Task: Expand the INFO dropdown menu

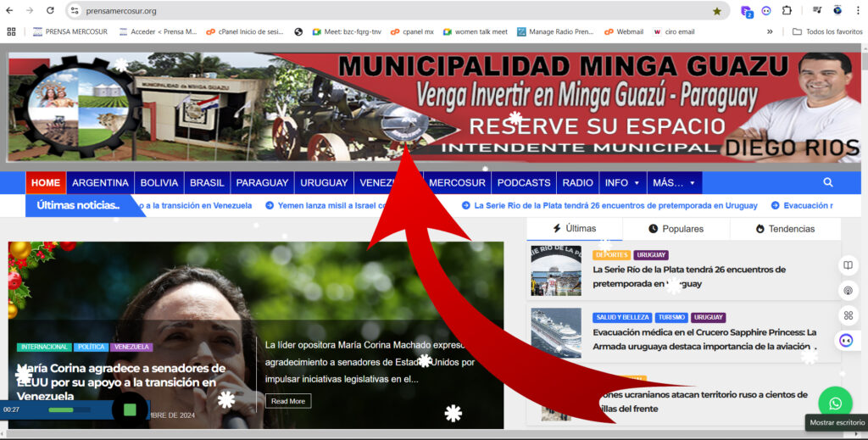Action: (x=621, y=182)
